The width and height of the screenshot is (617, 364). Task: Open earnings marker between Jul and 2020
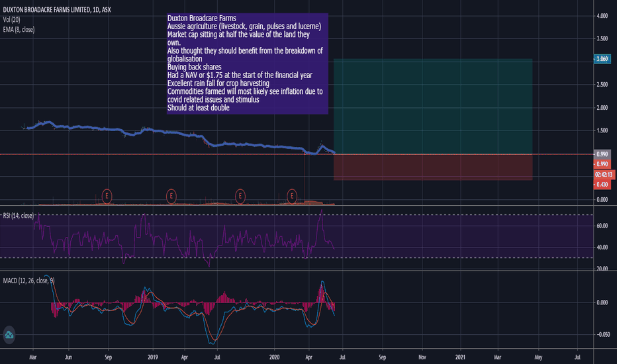click(x=240, y=196)
